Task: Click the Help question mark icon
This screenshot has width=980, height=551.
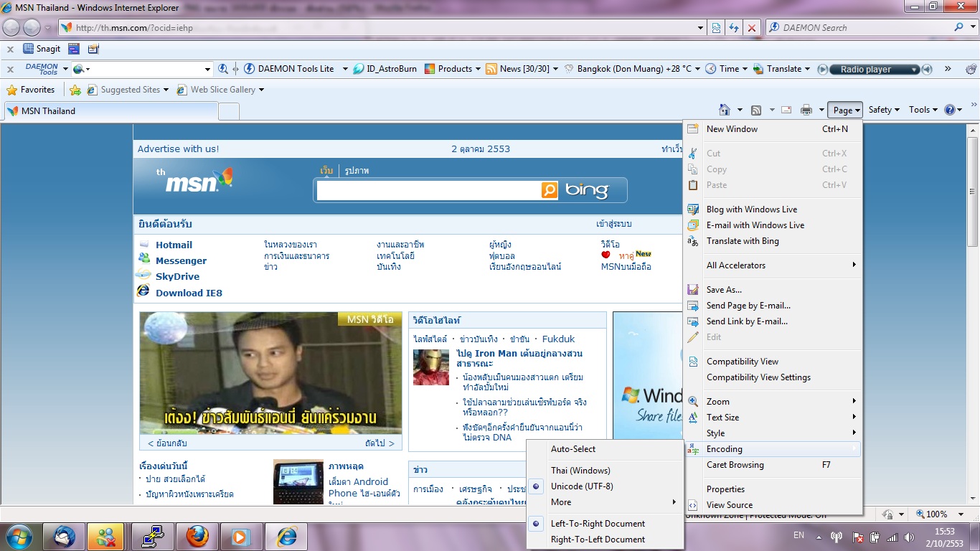Action: tap(950, 110)
